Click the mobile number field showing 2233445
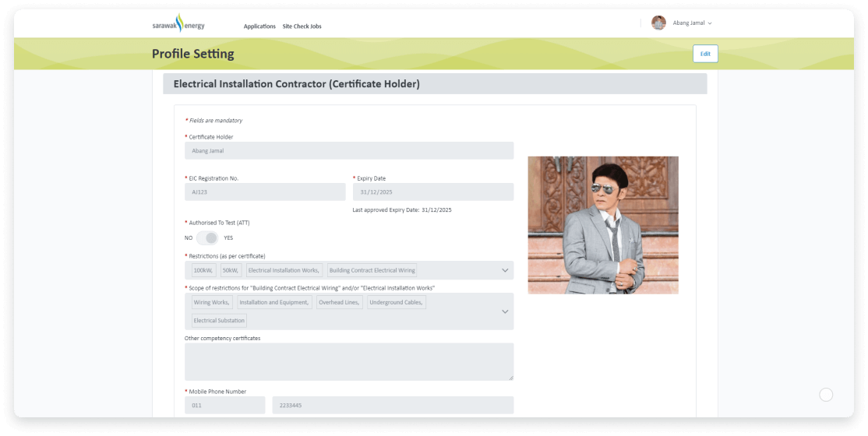This screenshot has height=436, width=868. [x=393, y=405]
